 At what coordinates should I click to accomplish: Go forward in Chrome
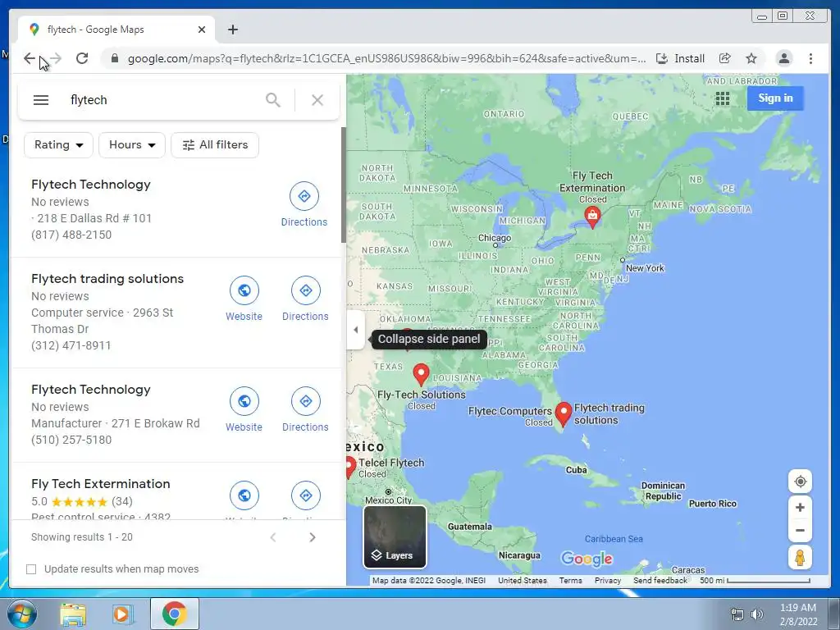point(56,58)
